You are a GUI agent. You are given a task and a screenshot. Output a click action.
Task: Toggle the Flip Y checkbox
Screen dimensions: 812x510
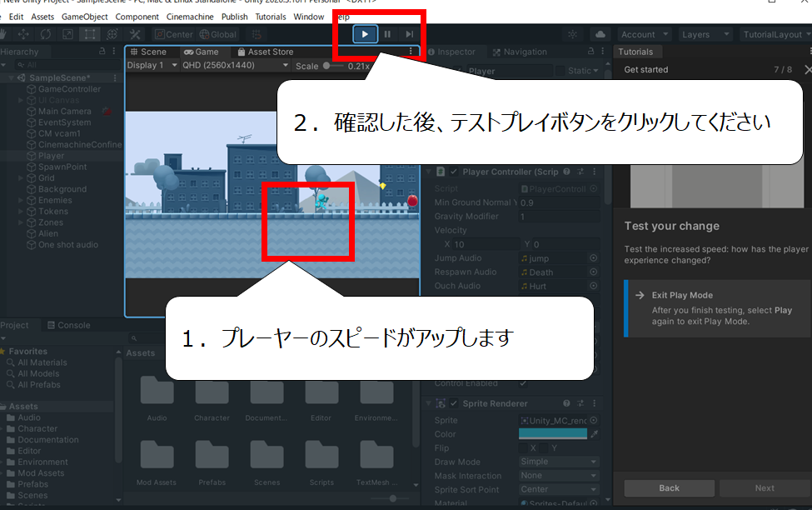[x=544, y=447]
